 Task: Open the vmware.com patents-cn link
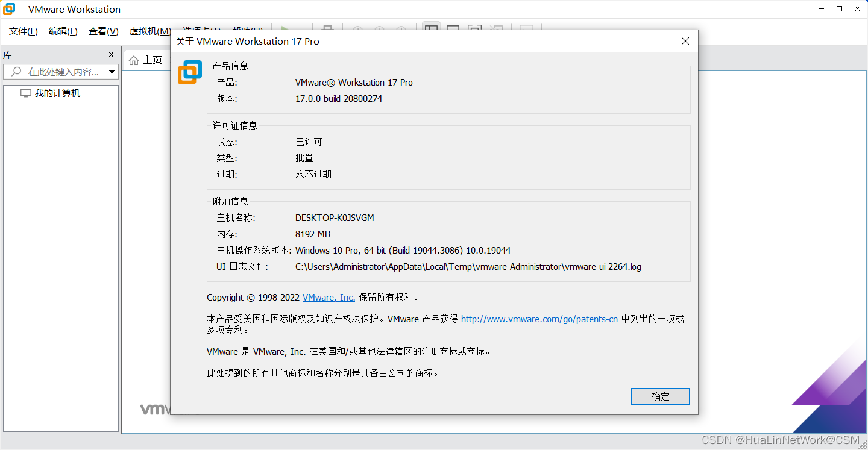point(539,319)
